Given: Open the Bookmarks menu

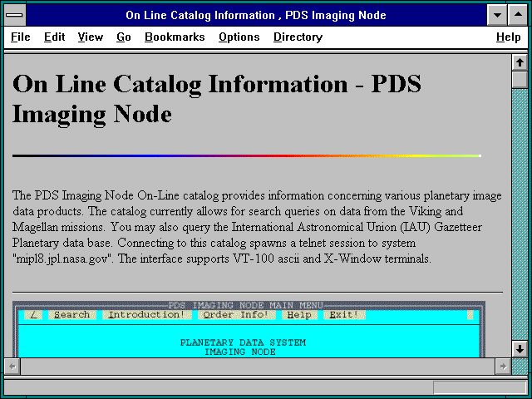Looking at the screenshot, I should pyautogui.click(x=175, y=37).
